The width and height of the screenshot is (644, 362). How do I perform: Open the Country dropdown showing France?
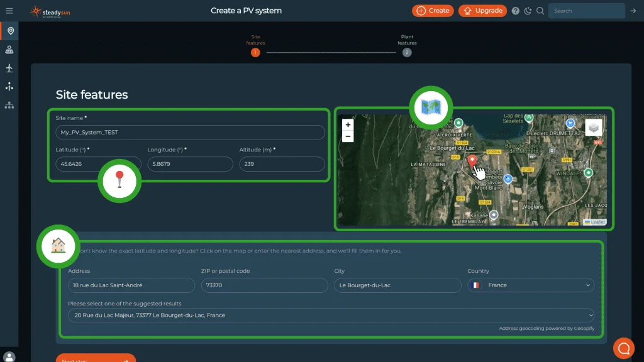(x=530, y=285)
